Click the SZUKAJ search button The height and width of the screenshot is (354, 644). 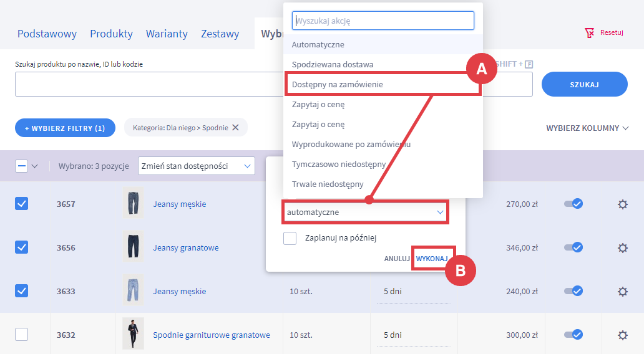pyautogui.click(x=585, y=85)
